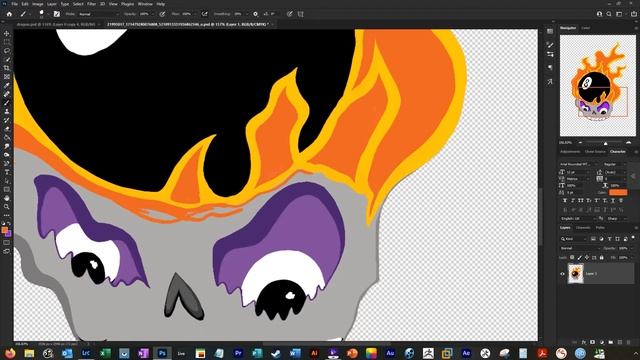Open brush Mode dropdown Normal

tap(98, 14)
